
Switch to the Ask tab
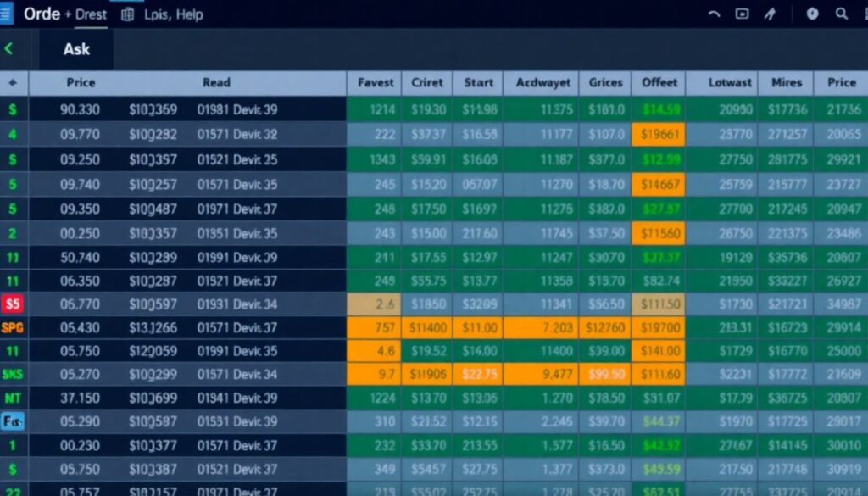pyautogui.click(x=76, y=50)
